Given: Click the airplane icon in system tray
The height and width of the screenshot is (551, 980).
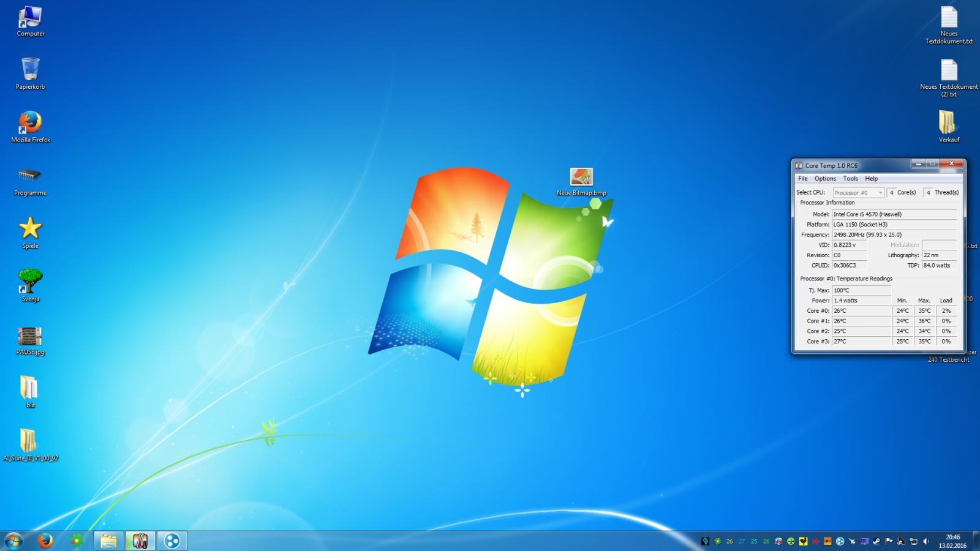Looking at the screenshot, I should (x=852, y=541).
